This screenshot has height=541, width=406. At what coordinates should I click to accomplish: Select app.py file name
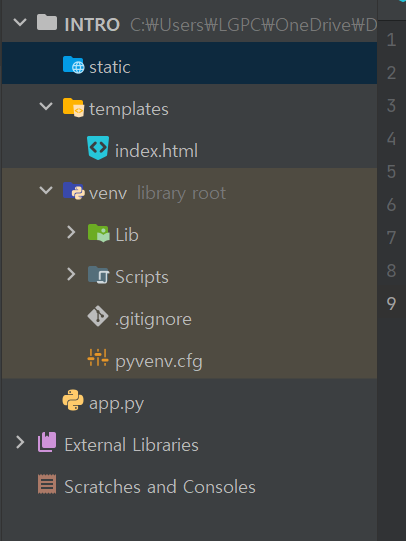(x=116, y=404)
